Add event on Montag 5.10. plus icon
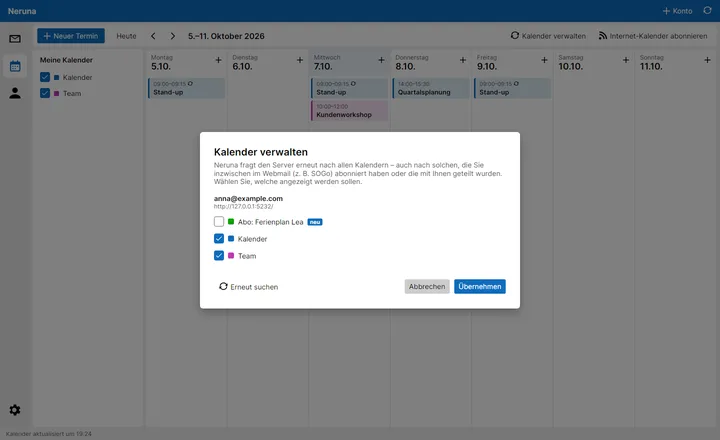The height and width of the screenshot is (440, 720). [218, 60]
